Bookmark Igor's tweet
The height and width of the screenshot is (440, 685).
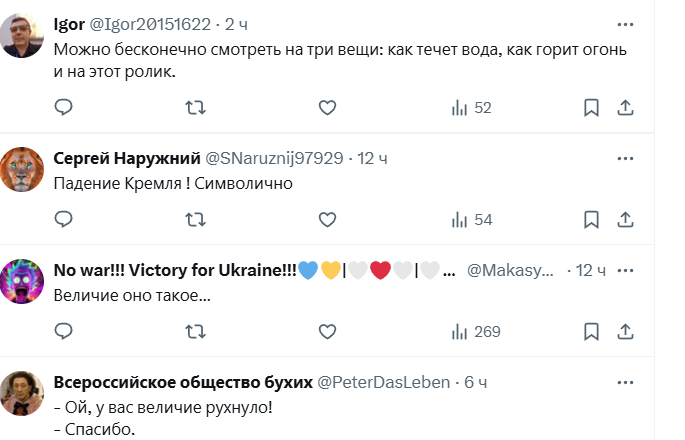click(x=591, y=108)
